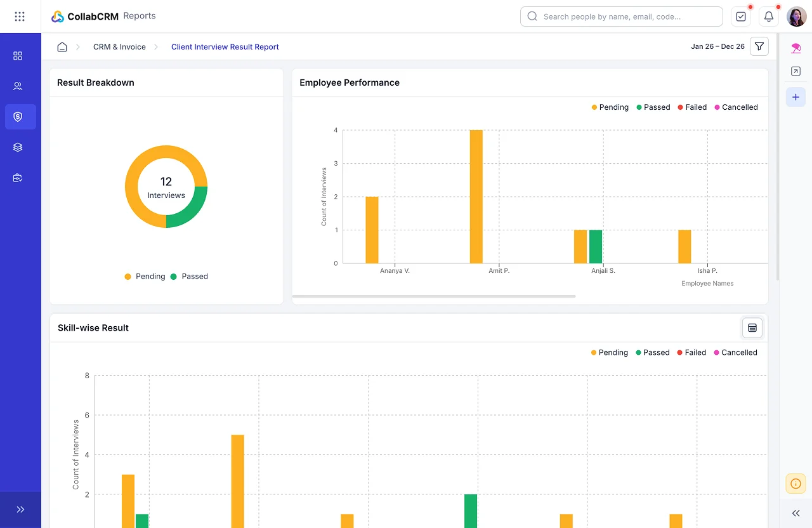The height and width of the screenshot is (528, 812).
Task: Open the layers stack sidebar icon
Action: tap(18, 147)
